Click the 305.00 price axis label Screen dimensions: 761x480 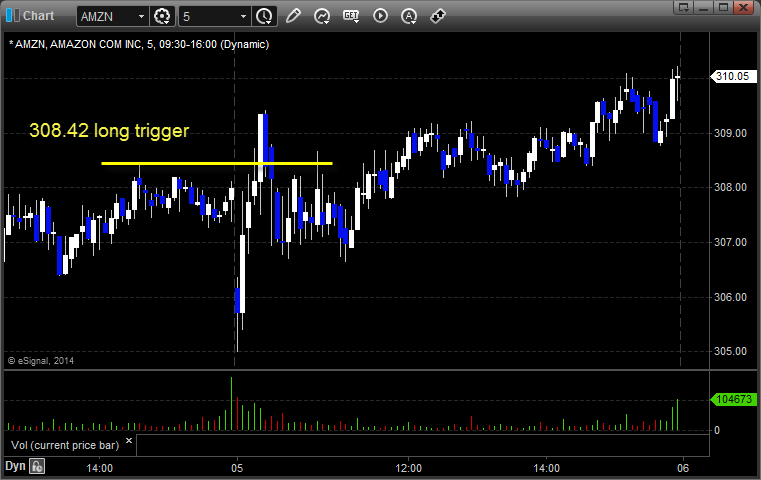(730, 351)
